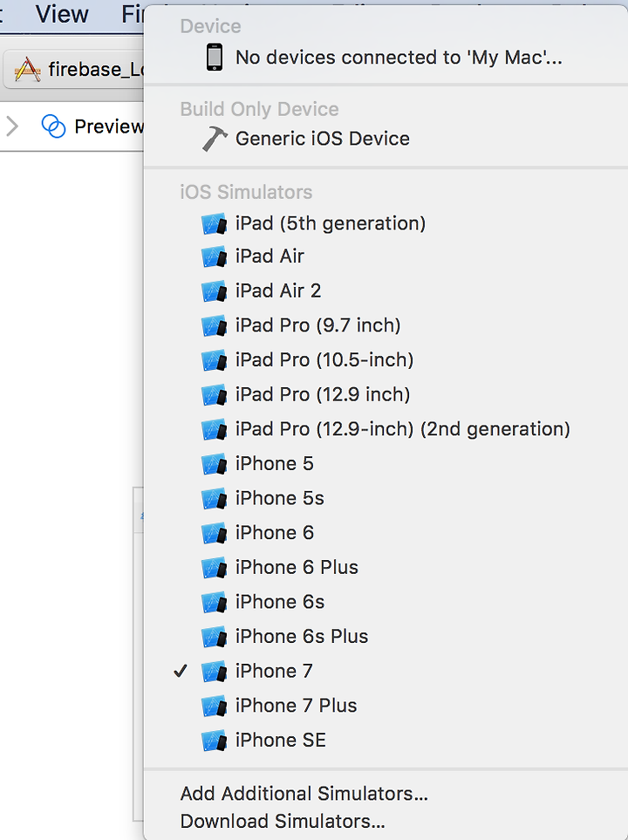Click the firebase_L scheme selector
Viewport: 628px width, 840px height.
pos(74,69)
